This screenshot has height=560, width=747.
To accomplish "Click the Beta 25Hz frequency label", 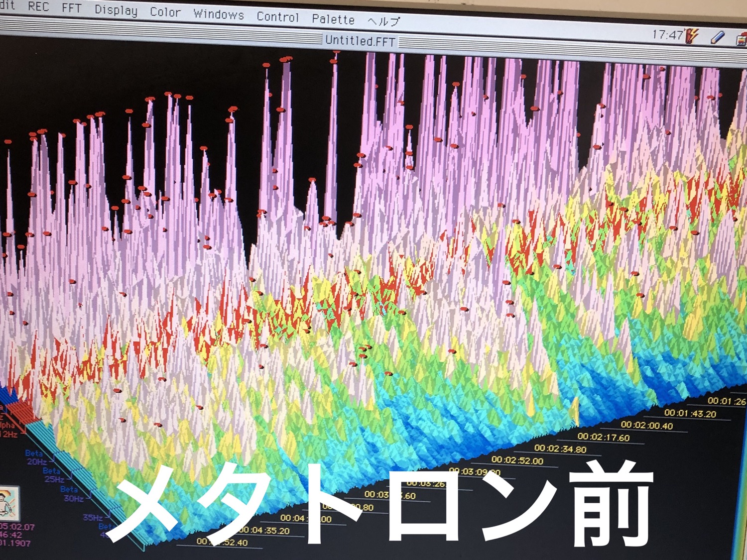I will click(x=53, y=475).
